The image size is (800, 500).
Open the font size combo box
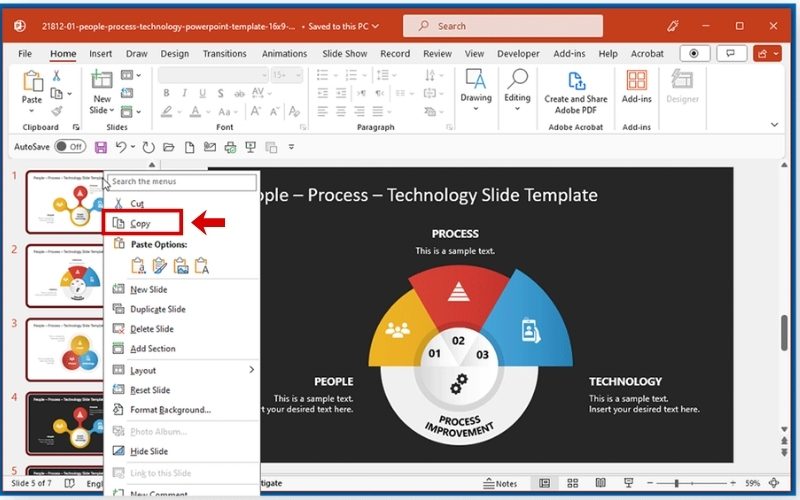pyautogui.click(x=287, y=76)
